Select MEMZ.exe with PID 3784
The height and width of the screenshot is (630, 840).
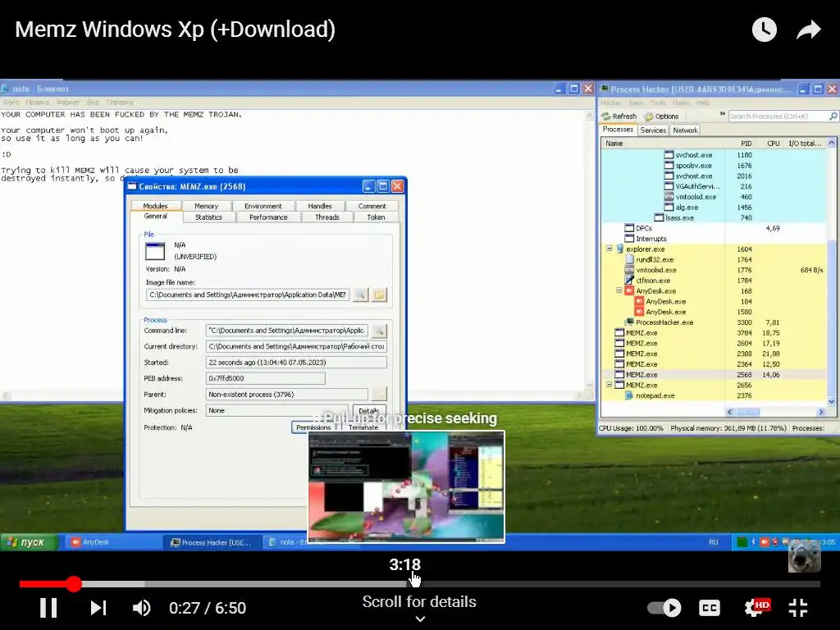click(x=714, y=333)
